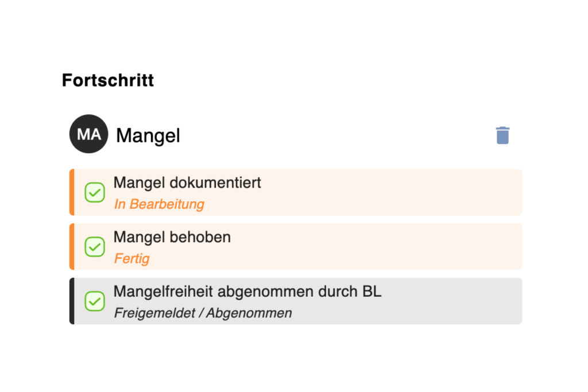Screen dimensions: 588x392
Task: Click the In Bearbeitung status label
Action: 159,204
